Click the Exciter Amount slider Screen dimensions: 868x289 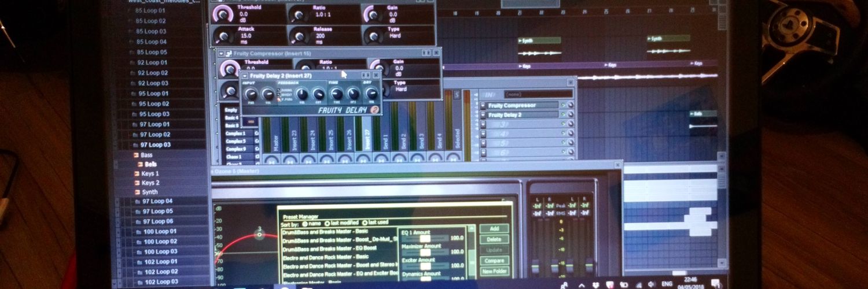(x=425, y=266)
